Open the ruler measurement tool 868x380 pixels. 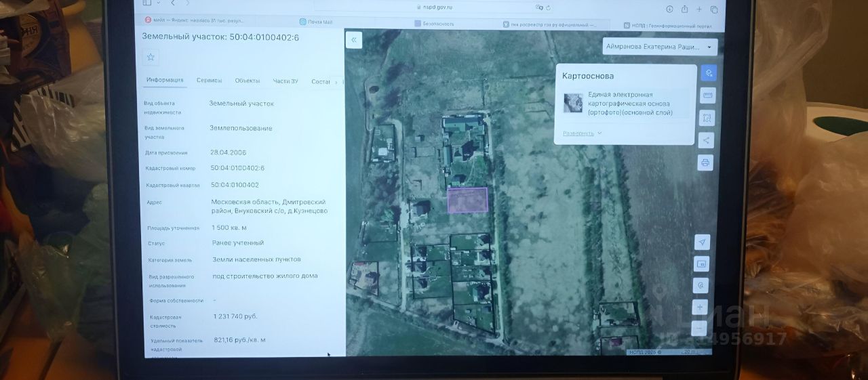[x=707, y=95]
